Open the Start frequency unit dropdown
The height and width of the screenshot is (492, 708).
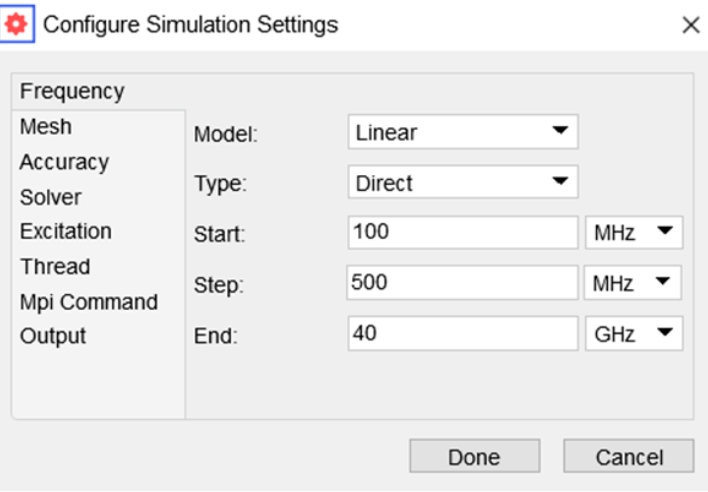click(x=633, y=233)
